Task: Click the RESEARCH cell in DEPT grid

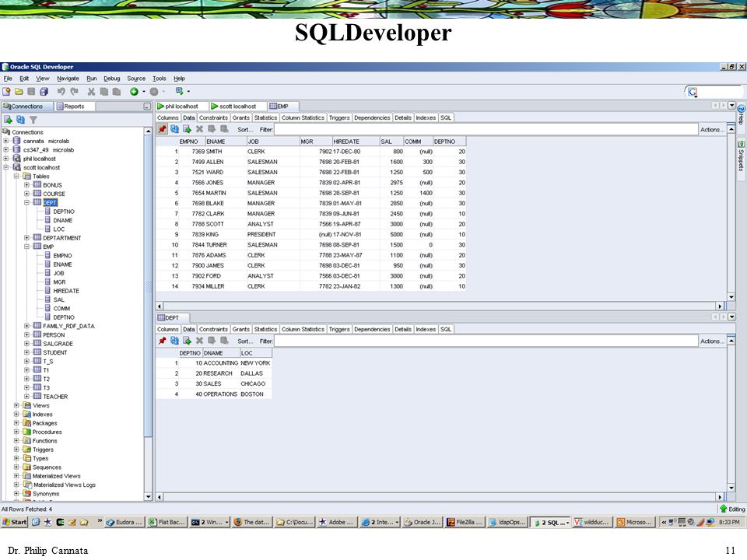Action: pyautogui.click(x=220, y=373)
